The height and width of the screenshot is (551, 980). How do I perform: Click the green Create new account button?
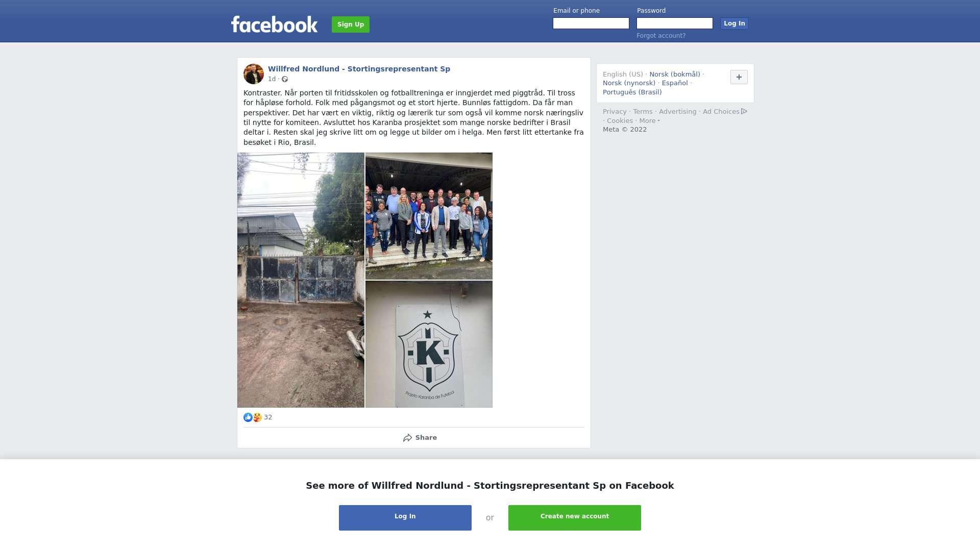coord(575,518)
